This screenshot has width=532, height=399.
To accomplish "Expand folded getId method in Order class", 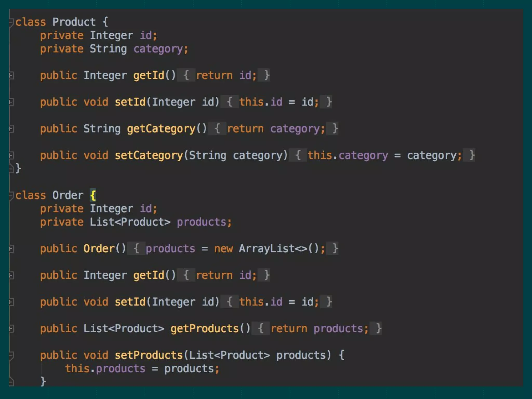I will coord(11,275).
